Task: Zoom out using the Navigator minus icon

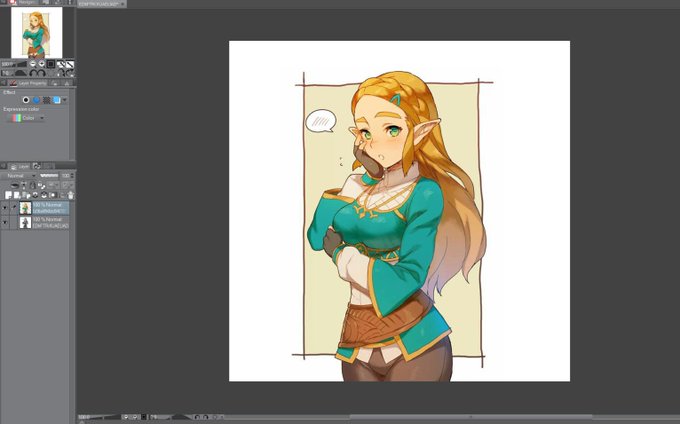Action: [33, 64]
